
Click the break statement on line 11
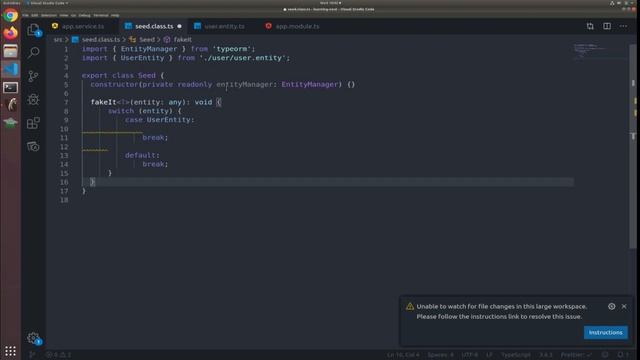(x=155, y=138)
